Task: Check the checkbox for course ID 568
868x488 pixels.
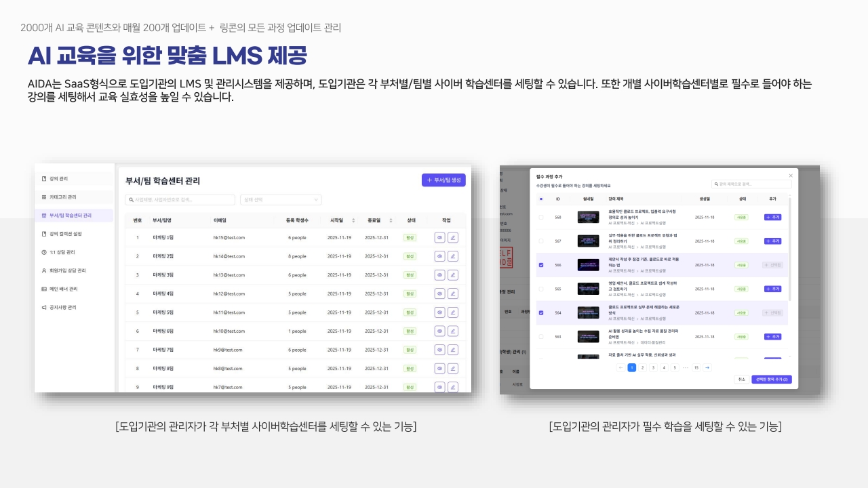Action: (x=541, y=218)
